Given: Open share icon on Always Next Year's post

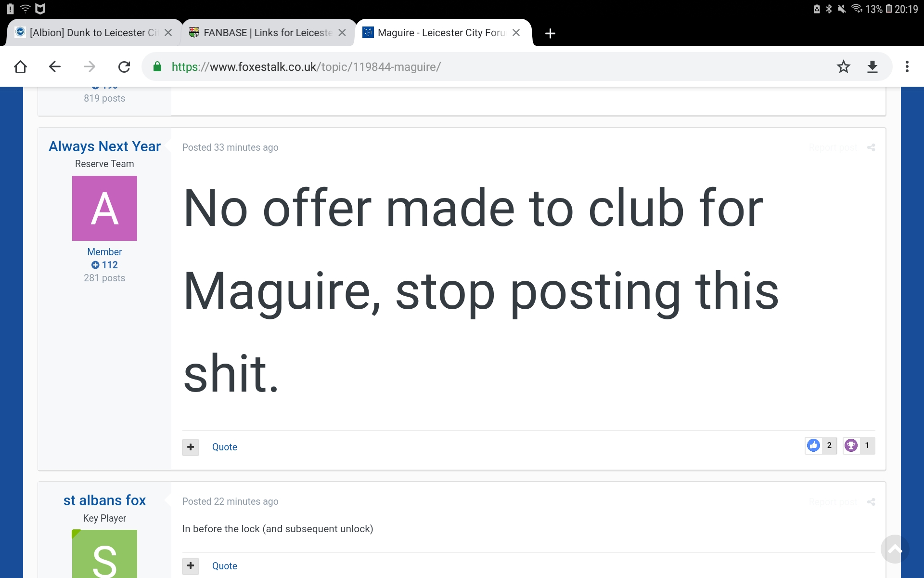Looking at the screenshot, I should 871,147.
